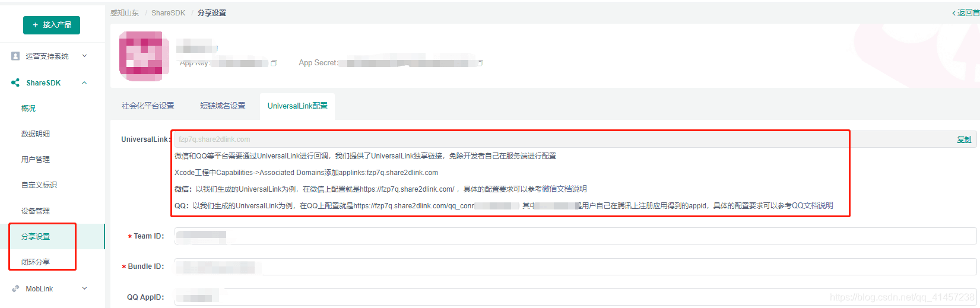
Task: Expand the MobLink menu chevron
Action: pos(84,288)
